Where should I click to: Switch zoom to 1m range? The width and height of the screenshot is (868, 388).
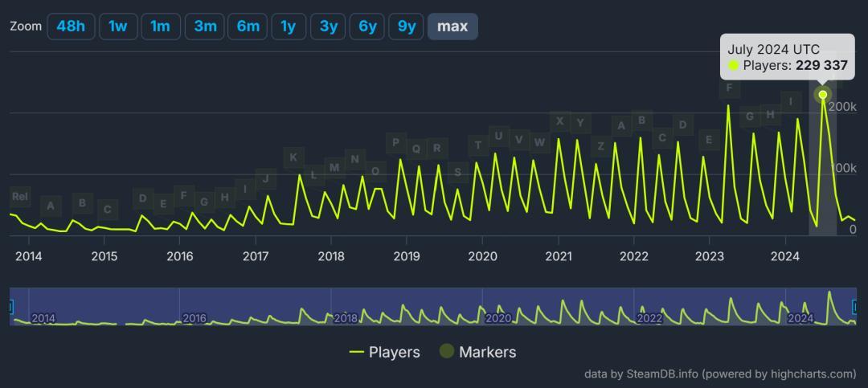(161, 26)
